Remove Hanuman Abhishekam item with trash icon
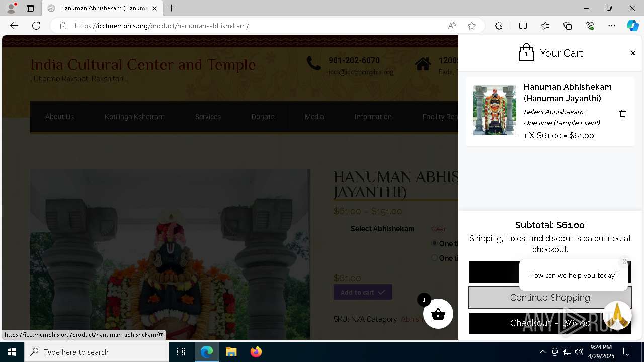Screen dimensions: 644x362 click(x=622, y=113)
